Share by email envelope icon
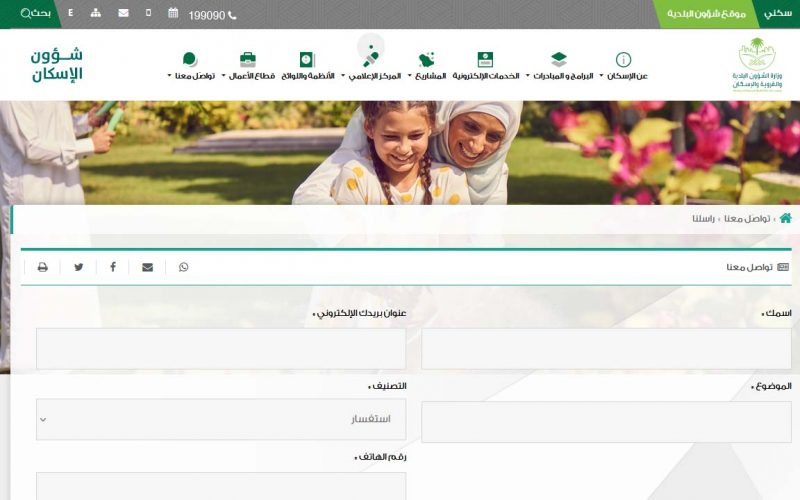The height and width of the screenshot is (500, 800). (x=147, y=267)
